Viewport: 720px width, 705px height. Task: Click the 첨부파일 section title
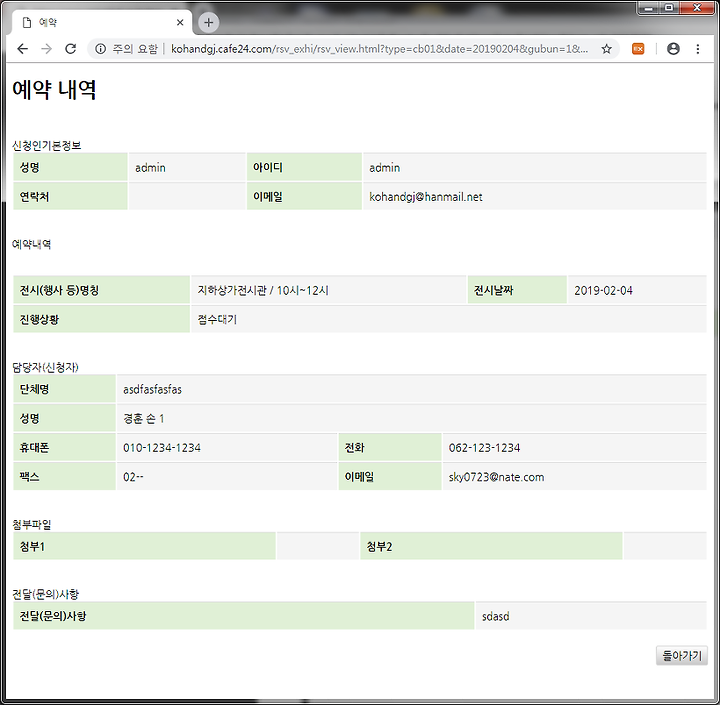(32, 525)
